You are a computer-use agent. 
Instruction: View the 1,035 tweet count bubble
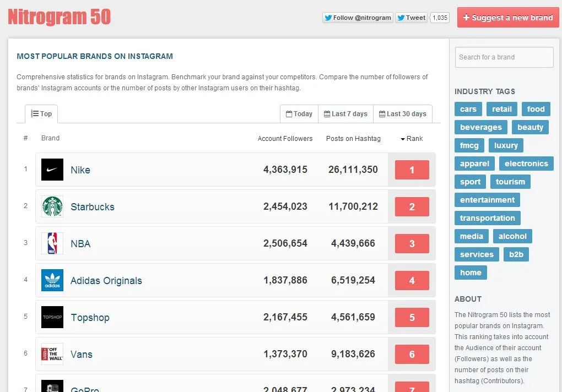pyautogui.click(x=440, y=18)
